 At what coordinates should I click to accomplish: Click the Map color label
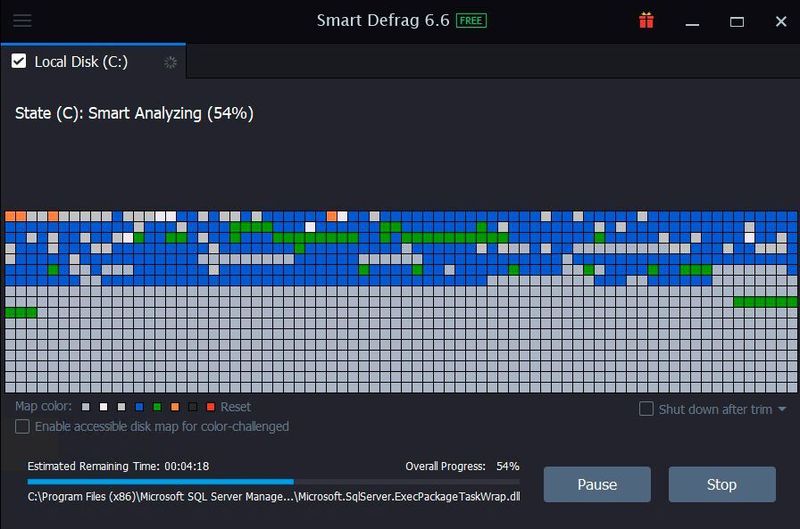click(x=43, y=406)
